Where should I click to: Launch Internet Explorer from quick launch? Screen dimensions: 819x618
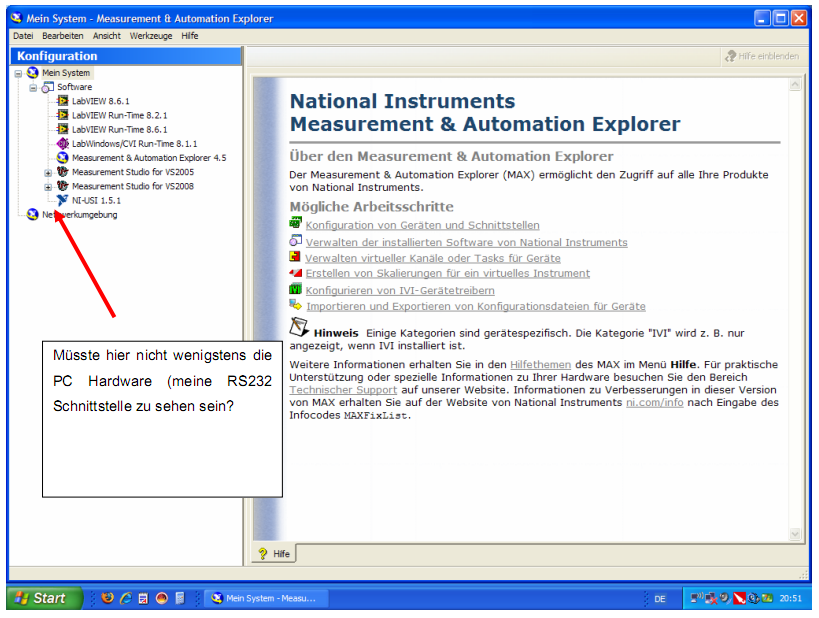tap(126, 598)
